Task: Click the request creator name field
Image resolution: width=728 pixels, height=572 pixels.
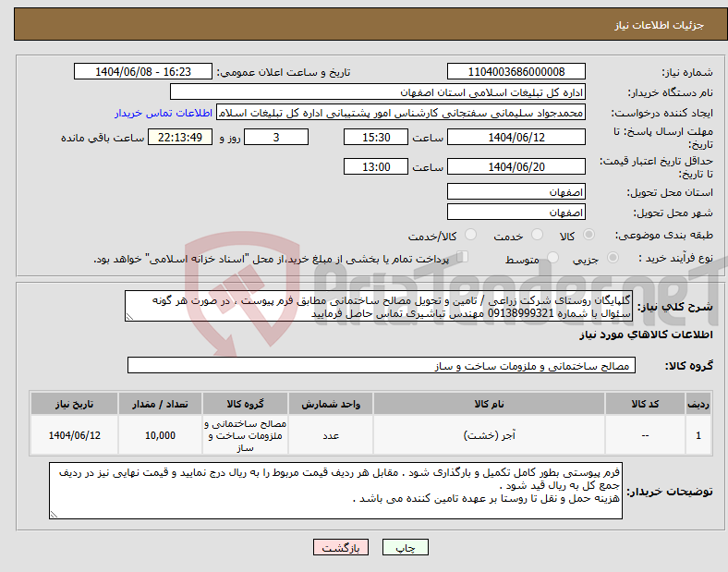Action: (401, 113)
